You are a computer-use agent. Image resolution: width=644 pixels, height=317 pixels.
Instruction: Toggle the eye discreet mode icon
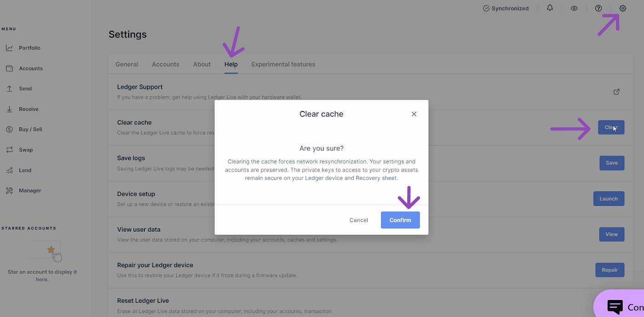point(574,8)
